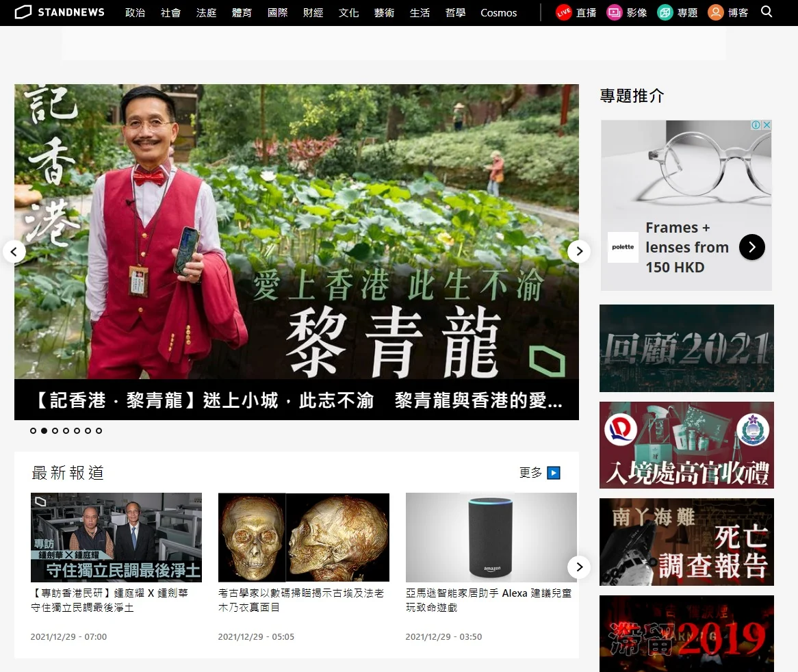
Task: Click the Stand News logo
Action: pos(60,12)
